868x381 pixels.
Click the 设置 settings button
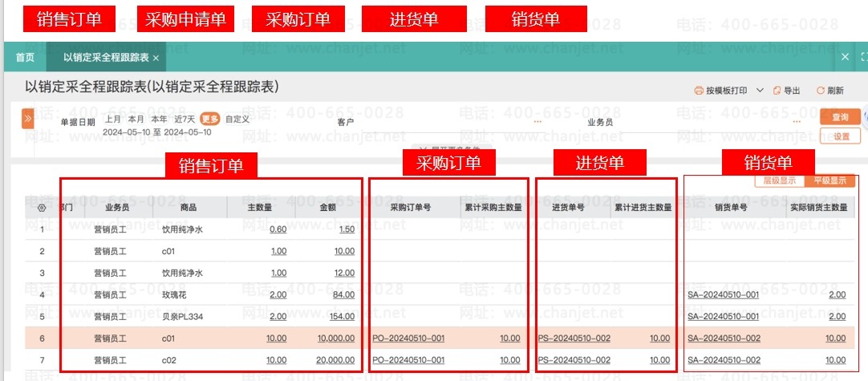(840, 136)
